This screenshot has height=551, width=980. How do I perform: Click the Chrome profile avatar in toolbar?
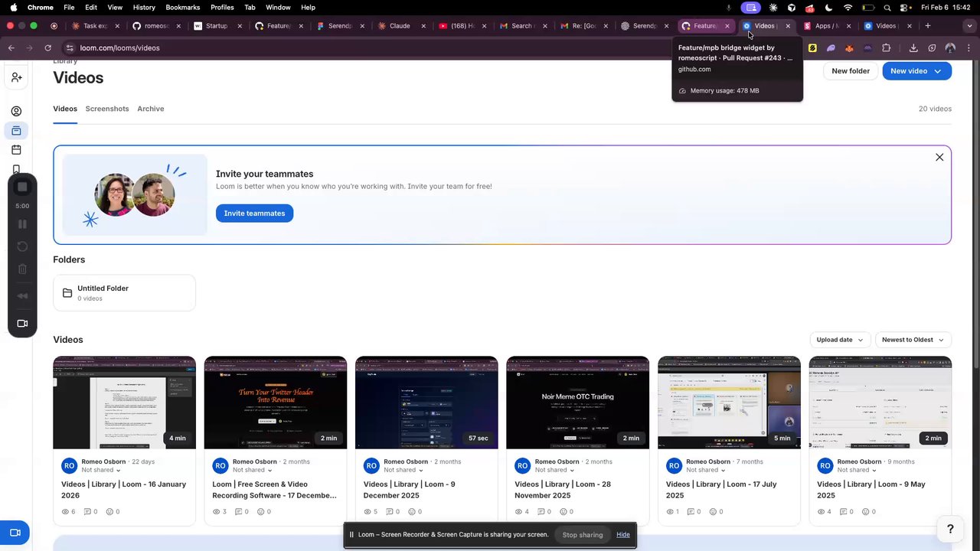point(950,47)
